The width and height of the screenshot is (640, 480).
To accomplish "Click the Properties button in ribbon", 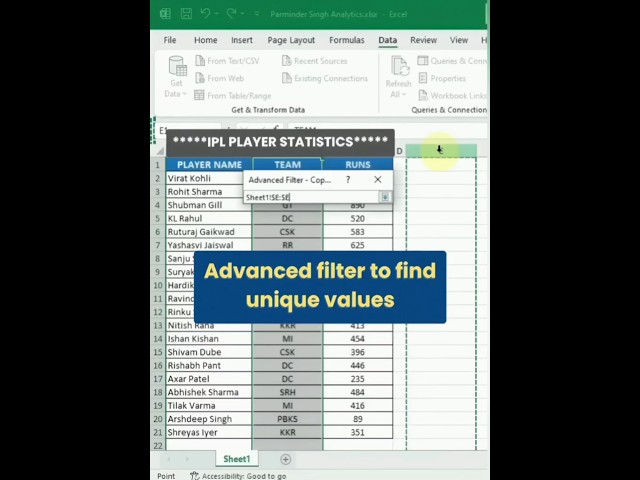I will pos(442,78).
